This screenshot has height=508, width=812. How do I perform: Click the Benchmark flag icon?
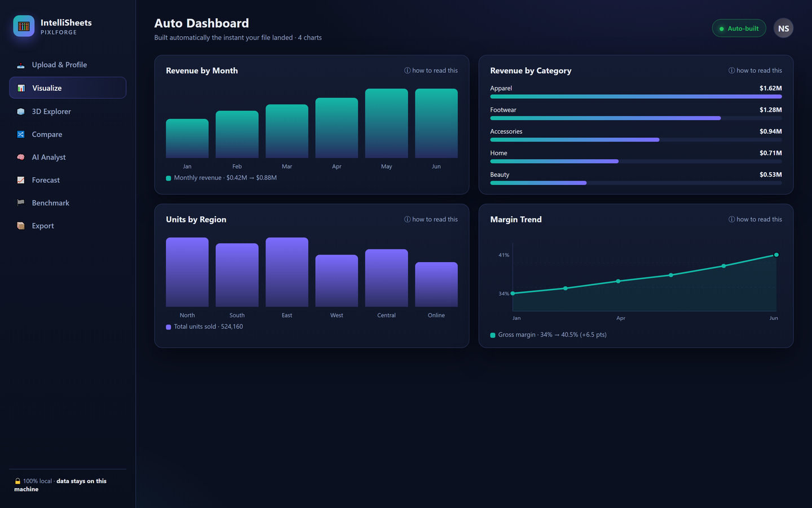[21, 203]
